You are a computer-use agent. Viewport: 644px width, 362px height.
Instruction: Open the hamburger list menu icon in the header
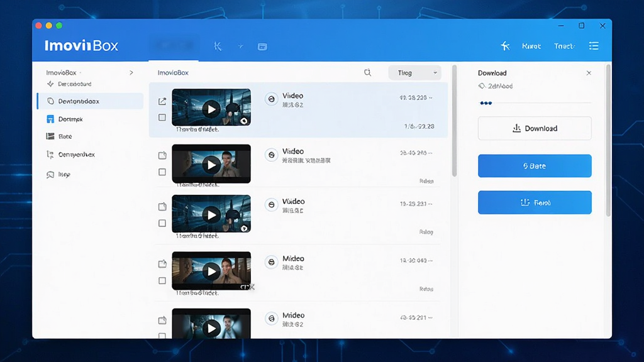coord(594,45)
